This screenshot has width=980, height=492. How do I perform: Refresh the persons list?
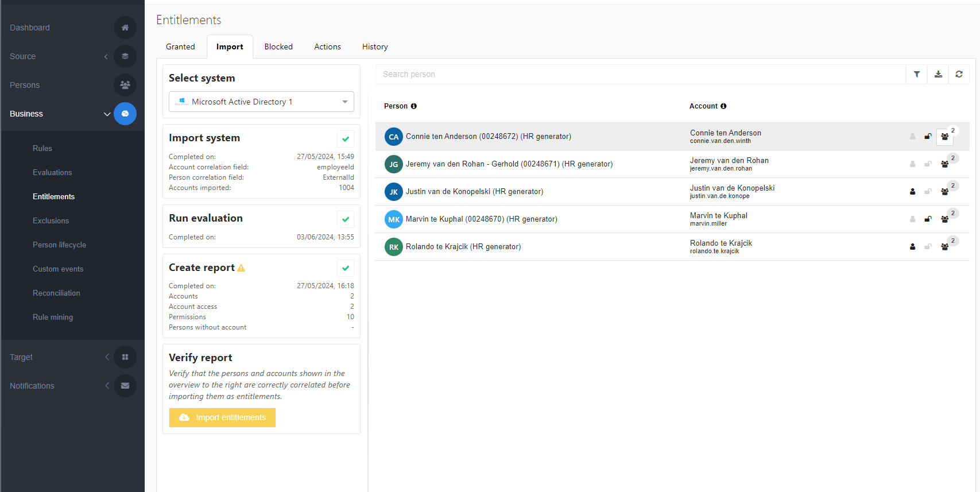pyautogui.click(x=959, y=74)
